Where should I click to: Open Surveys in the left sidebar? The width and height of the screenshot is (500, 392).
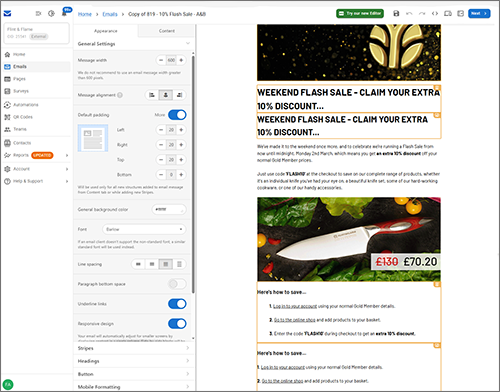pyautogui.click(x=37, y=91)
